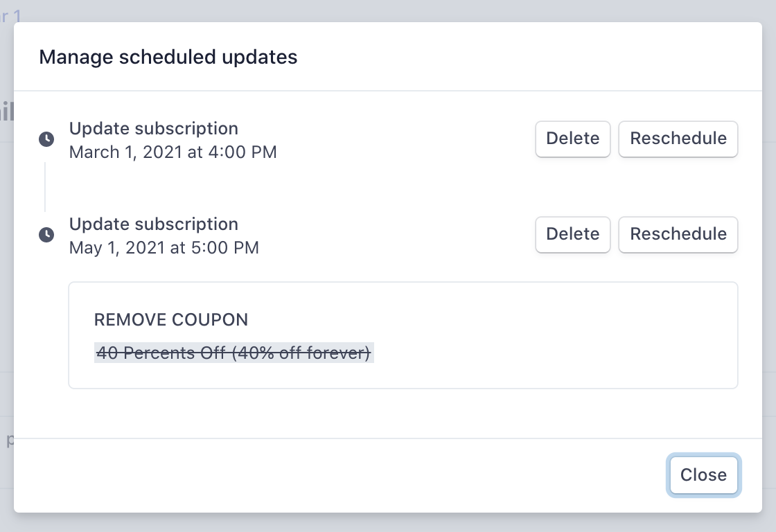Screen dimensions: 776x532
Task: Select the REMOVE COUPON heading
Action: pyautogui.click(x=171, y=320)
